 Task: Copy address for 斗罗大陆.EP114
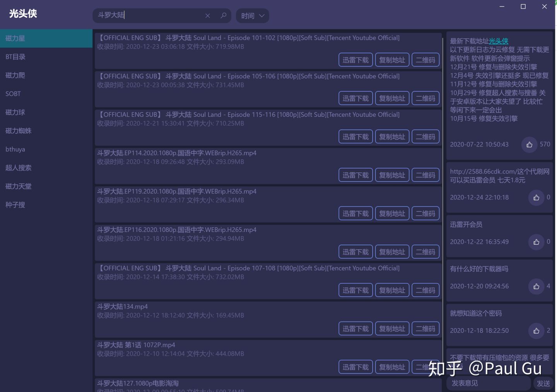point(392,175)
